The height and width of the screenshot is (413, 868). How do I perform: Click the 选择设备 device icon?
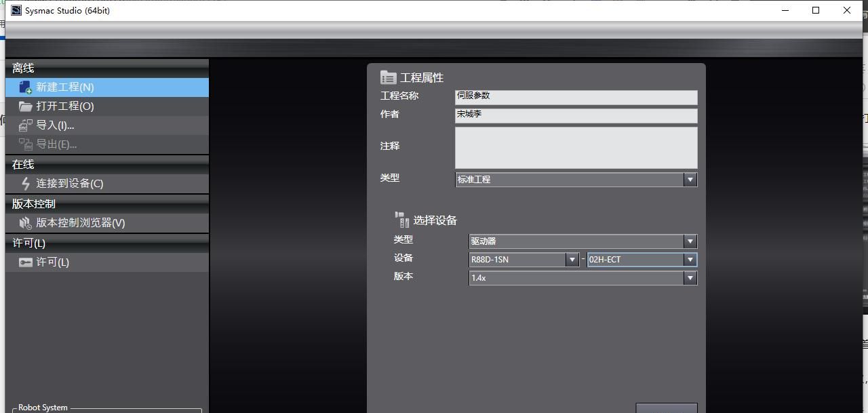[401, 219]
